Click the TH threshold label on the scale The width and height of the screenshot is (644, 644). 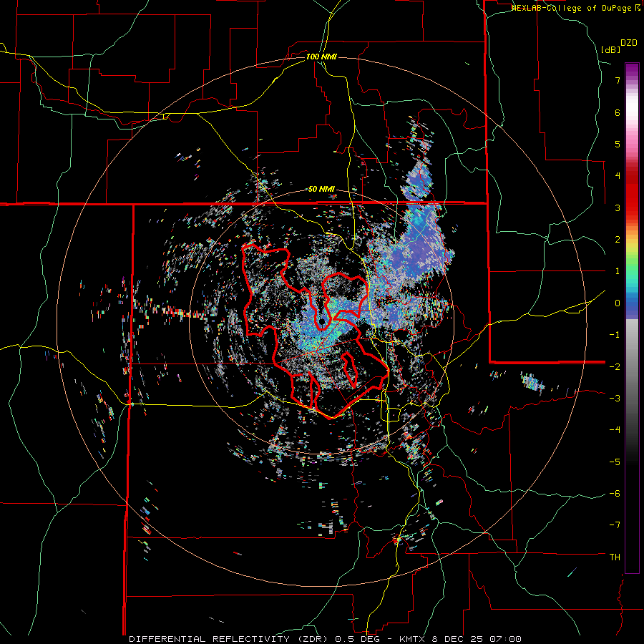point(615,557)
